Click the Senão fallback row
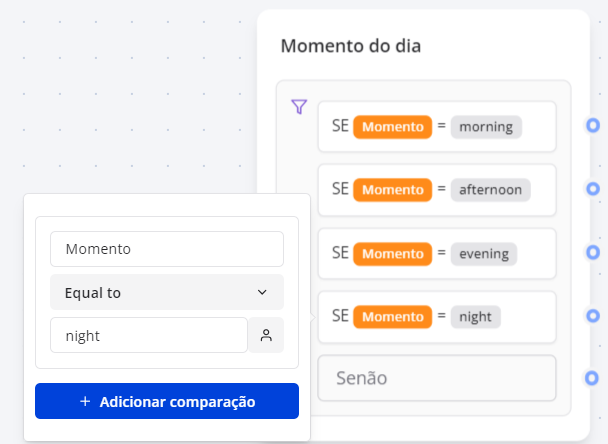 click(x=436, y=379)
